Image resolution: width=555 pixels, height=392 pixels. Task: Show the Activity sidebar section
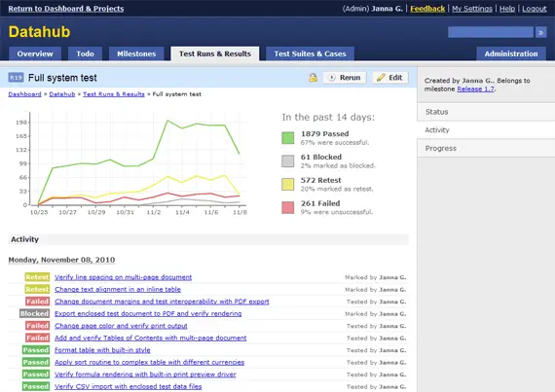coord(486,130)
